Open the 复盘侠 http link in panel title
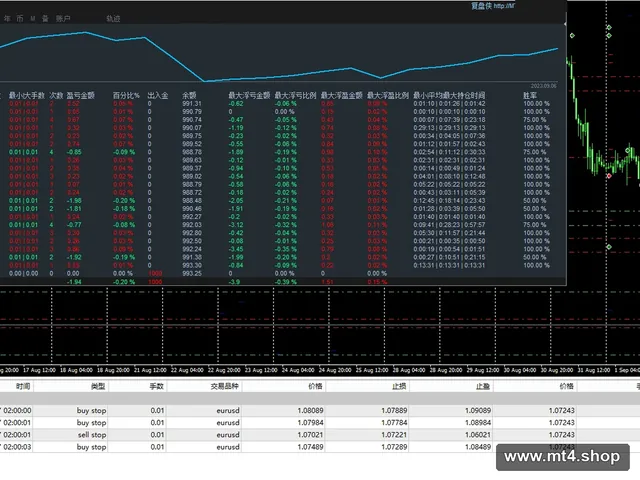 pyautogui.click(x=493, y=6)
